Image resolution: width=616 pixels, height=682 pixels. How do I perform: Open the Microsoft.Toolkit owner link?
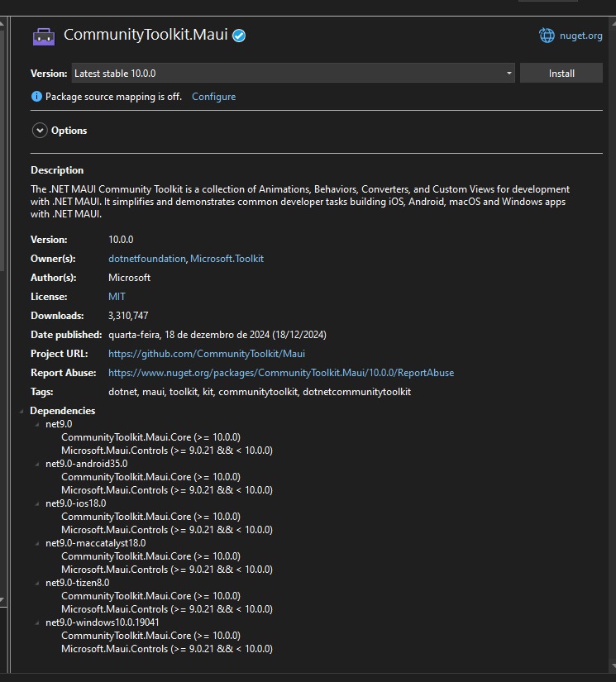pos(227,259)
